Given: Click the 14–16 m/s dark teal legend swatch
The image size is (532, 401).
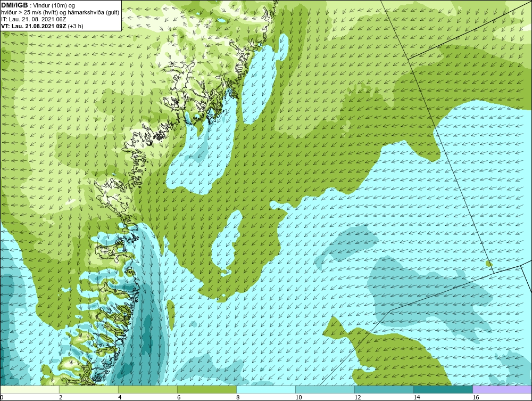Looking at the screenshot, I should [443, 389].
